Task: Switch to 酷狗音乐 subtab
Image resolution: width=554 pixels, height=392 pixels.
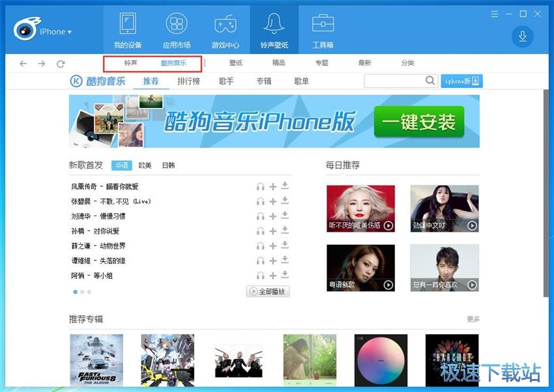Action: 173,63
